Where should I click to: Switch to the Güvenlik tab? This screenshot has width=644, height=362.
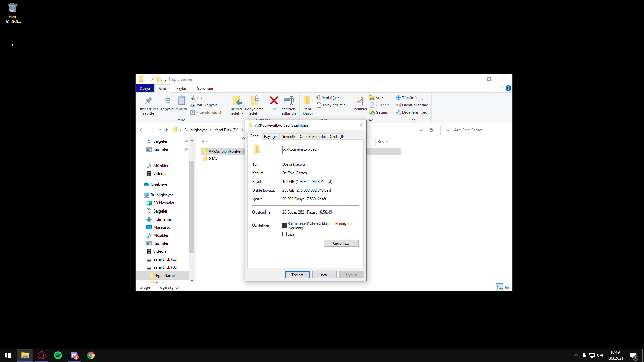coord(288,137)
